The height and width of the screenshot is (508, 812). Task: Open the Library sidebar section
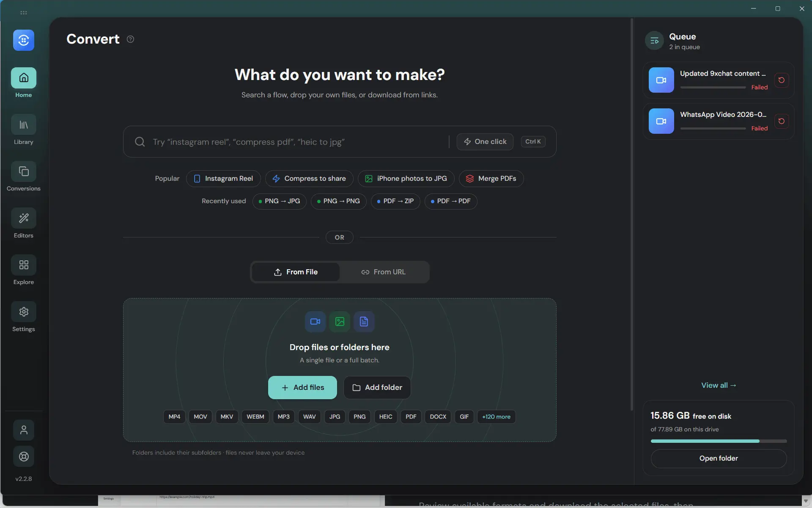[24, 130]
